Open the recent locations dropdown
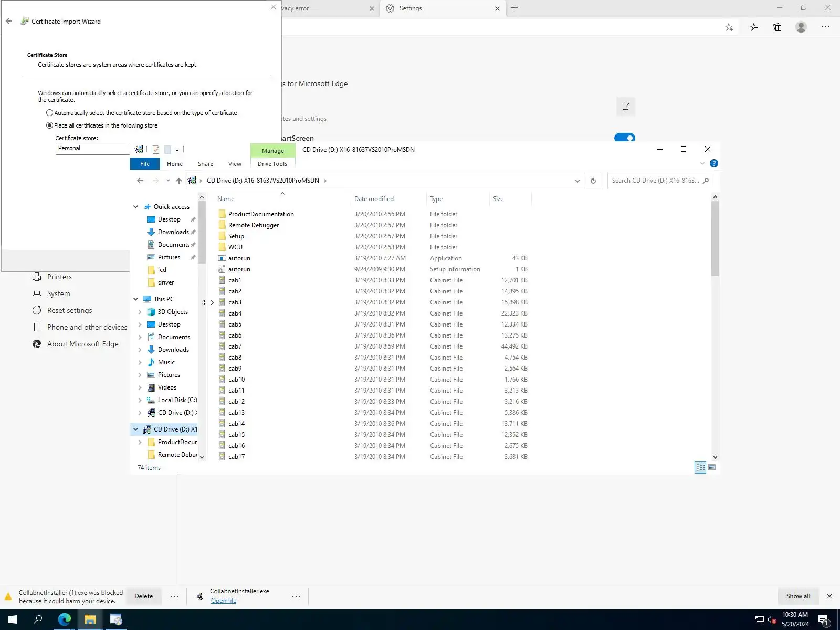The image size is (840, 630). tap(168, 181)
